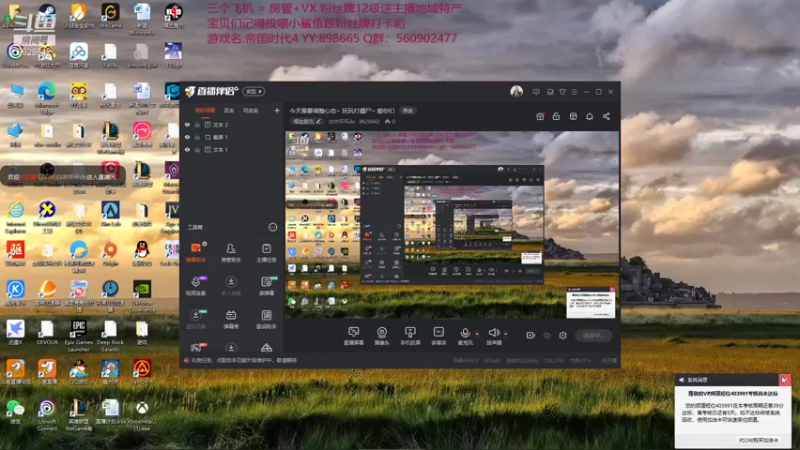800x450 pixels.
Task: Open settings gear beside the start button
Action: 563,335
